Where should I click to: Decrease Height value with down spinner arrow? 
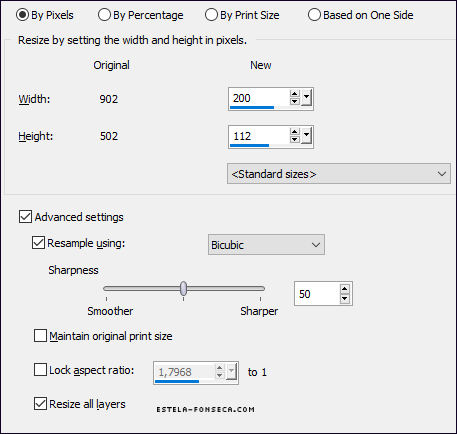295,139
